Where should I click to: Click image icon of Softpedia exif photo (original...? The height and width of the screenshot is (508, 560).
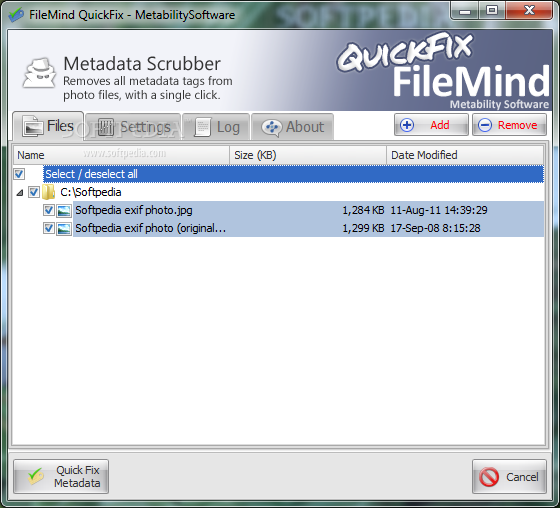pyautogui.click(x=64, y=228)
